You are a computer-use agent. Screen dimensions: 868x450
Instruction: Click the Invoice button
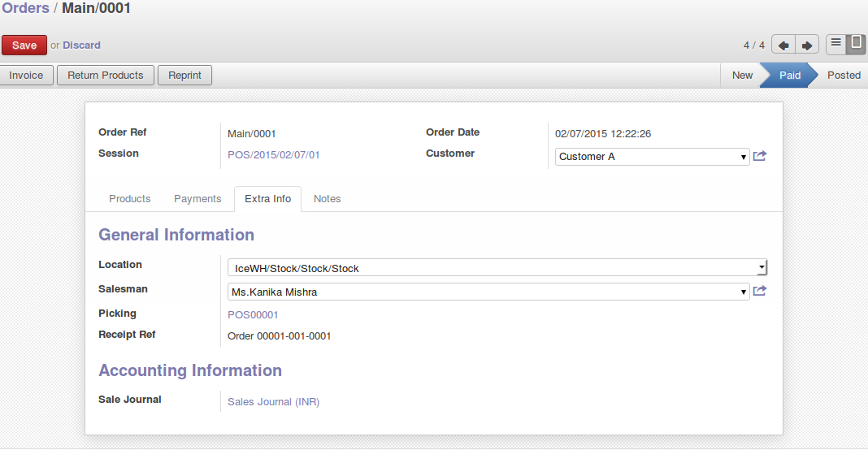pyautogui.click(x=26, y=76)
